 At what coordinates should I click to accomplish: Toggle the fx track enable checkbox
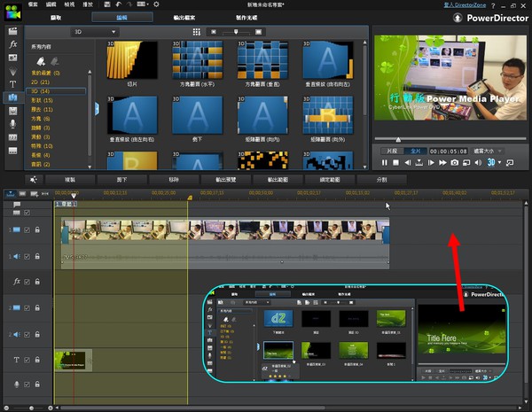click(27, 282)
